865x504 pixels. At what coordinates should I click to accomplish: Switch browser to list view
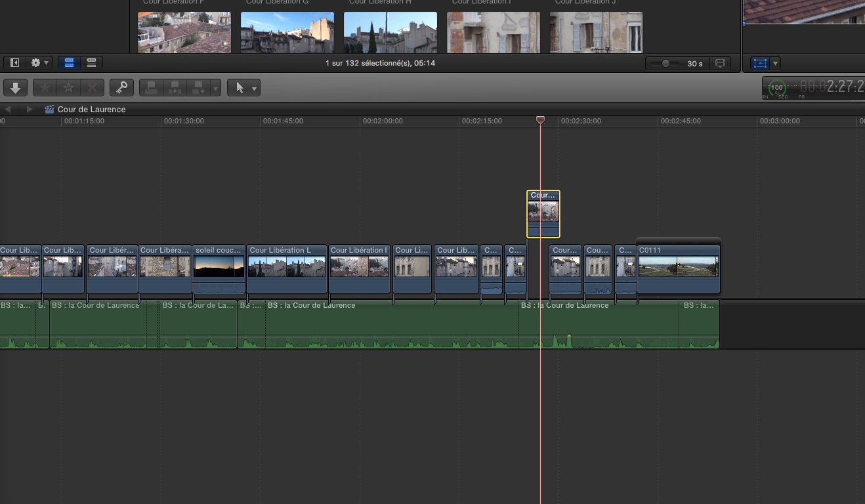(91, 63)
